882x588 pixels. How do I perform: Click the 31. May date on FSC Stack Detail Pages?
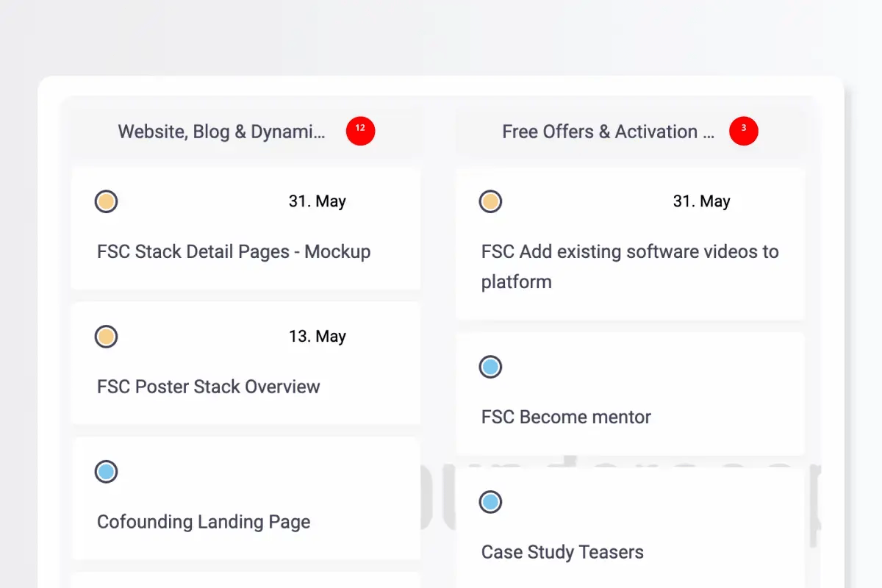pos(317,201)
